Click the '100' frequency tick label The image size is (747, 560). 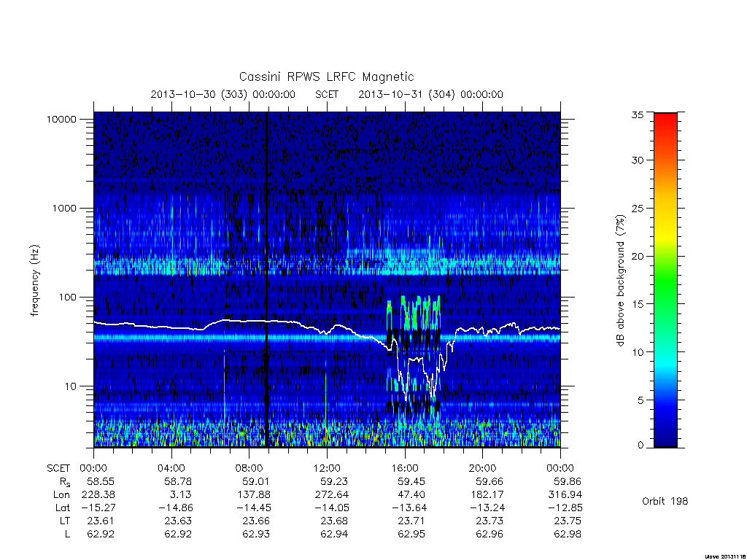click(x=67, y=297)
